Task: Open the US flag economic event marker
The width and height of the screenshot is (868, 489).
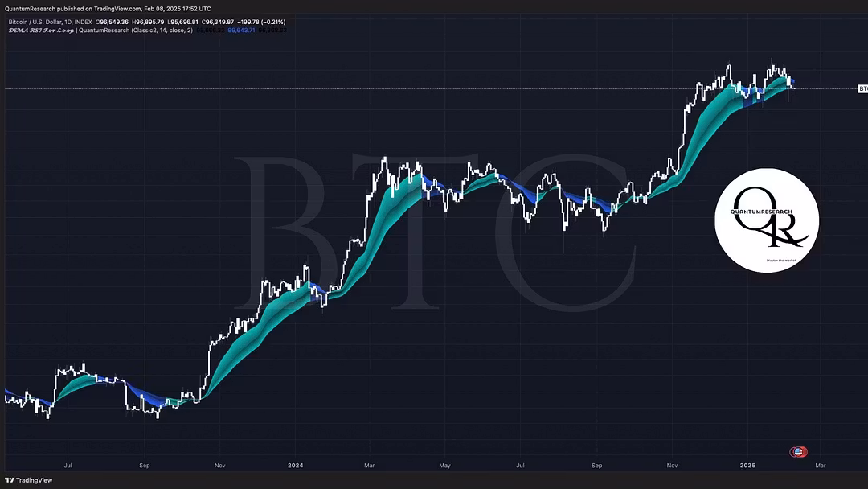Action: (798, 452)
